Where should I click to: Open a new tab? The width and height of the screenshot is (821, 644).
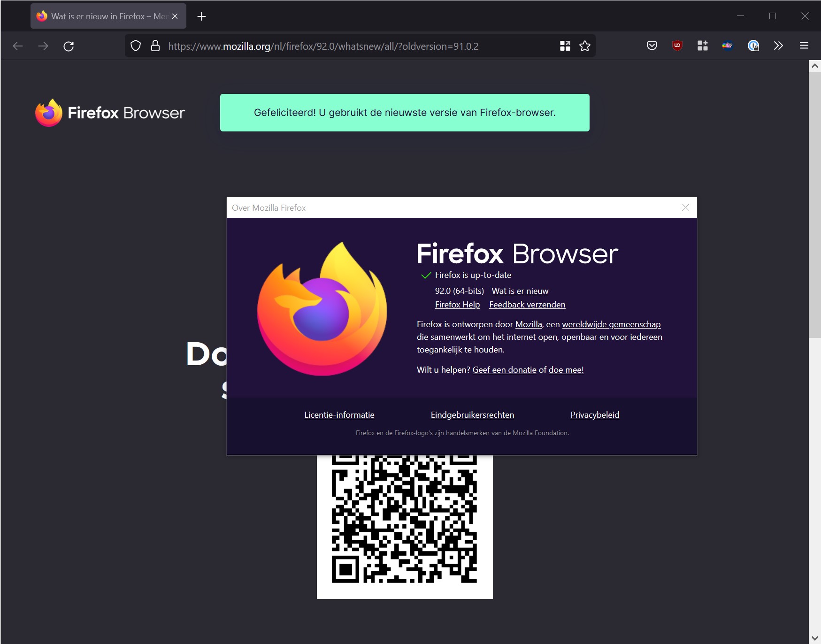(x=201, y=16)
